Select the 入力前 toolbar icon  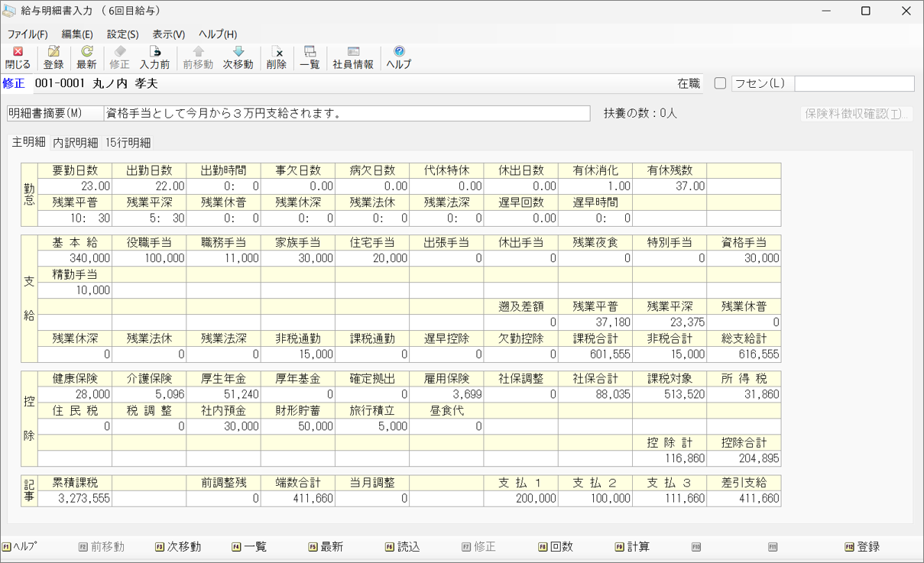(154, 57)
